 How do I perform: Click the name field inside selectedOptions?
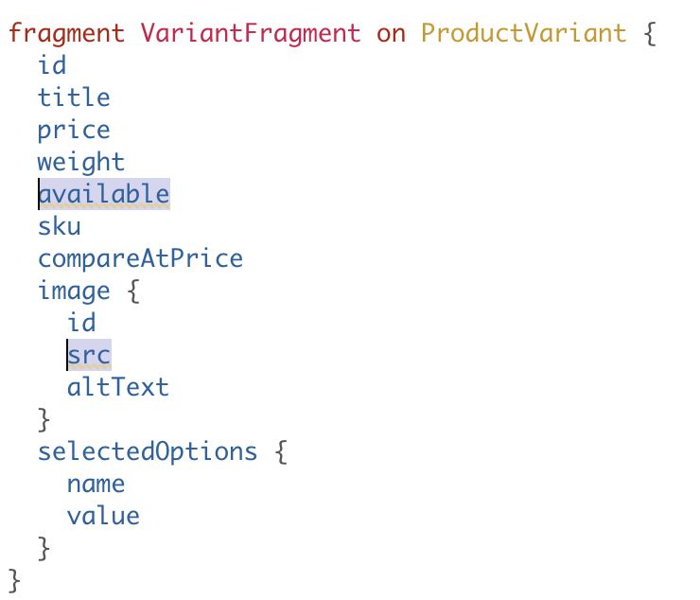96,485
